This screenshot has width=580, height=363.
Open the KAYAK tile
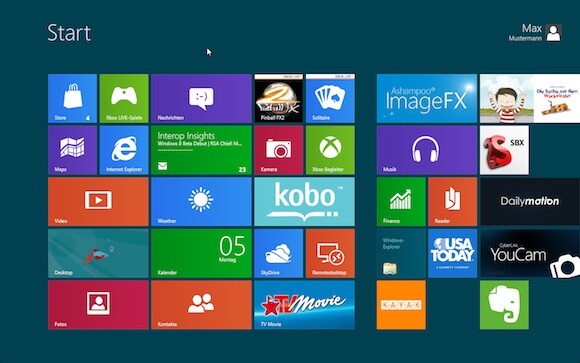[401, 305]
